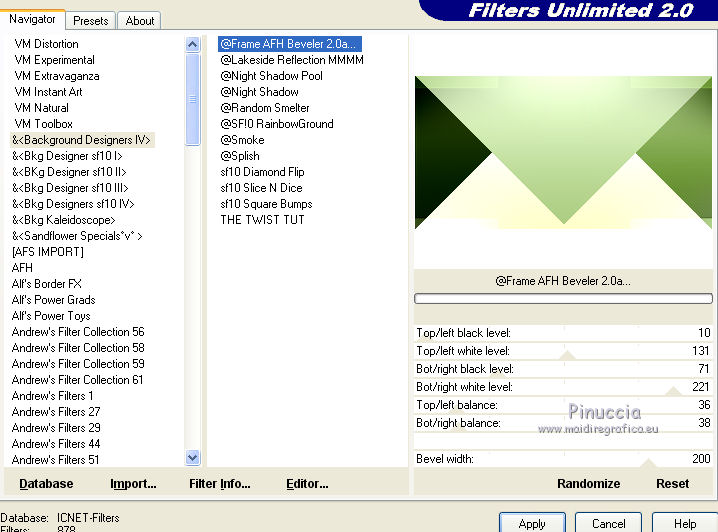The width and height of the screenshot is (718, 532).
Task: Open the Presets tab
Action: [91, 21]
